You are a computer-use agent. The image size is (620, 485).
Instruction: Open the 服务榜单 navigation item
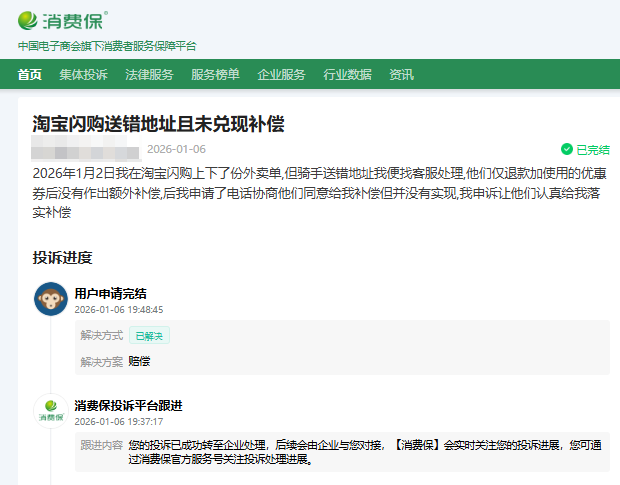215,74
